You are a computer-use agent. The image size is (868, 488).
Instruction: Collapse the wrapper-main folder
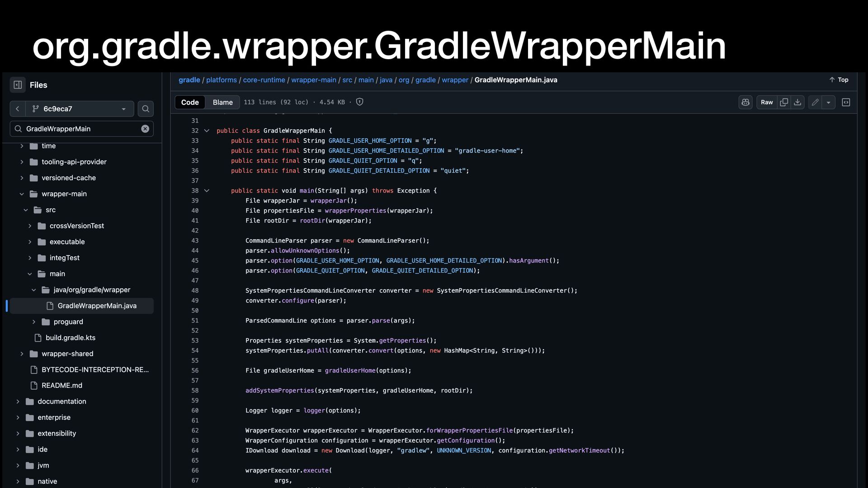[x=22, y=194]
